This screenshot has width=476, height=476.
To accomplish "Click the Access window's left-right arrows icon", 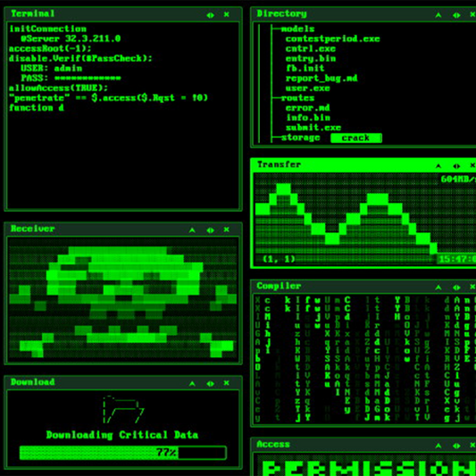I will coord(456,446).
